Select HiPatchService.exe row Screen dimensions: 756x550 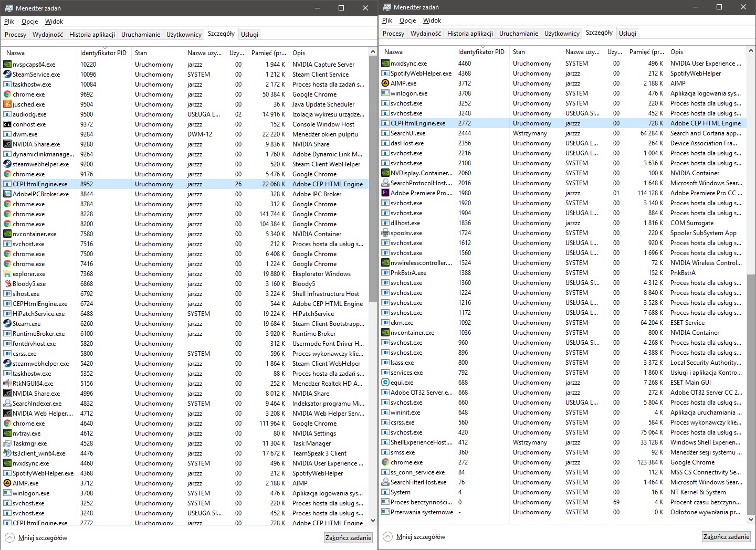coord(185,314)
